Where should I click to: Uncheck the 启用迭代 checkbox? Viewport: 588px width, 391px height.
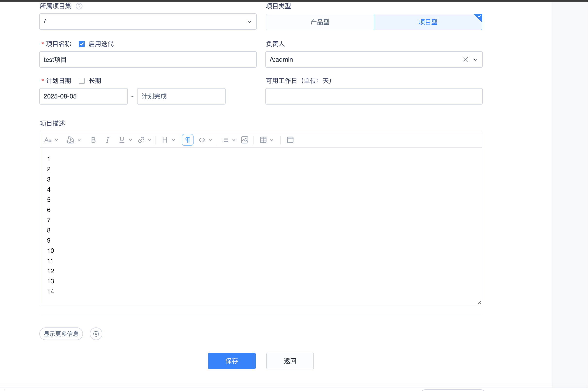82,44
